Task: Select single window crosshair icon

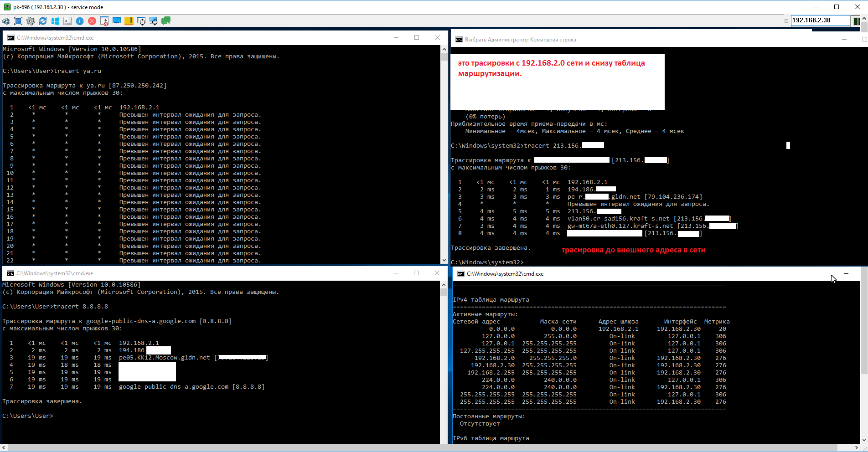Action: click(x=142, y=21)
